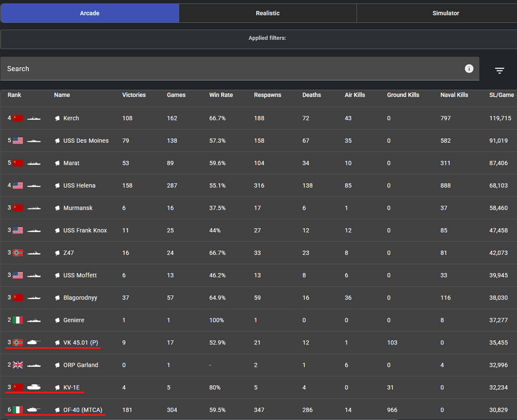Click the battleship icon in Marat row

(x=34, y=163)
